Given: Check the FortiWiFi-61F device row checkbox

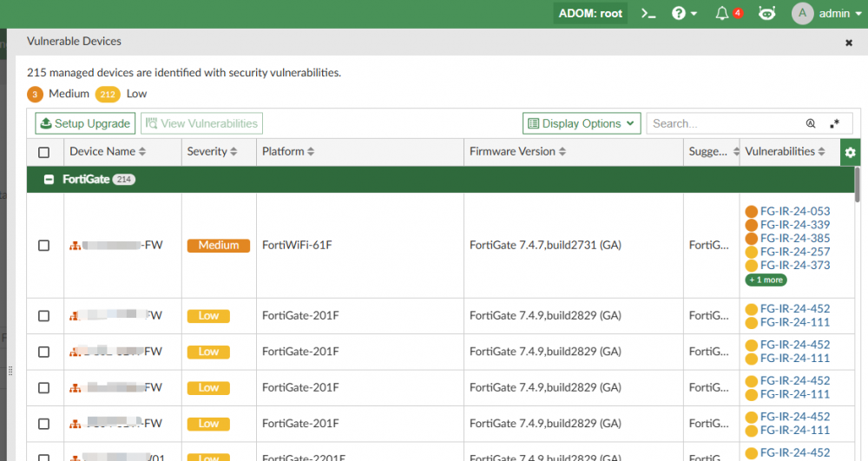Looking at the screenshot, I should (43, 245).
